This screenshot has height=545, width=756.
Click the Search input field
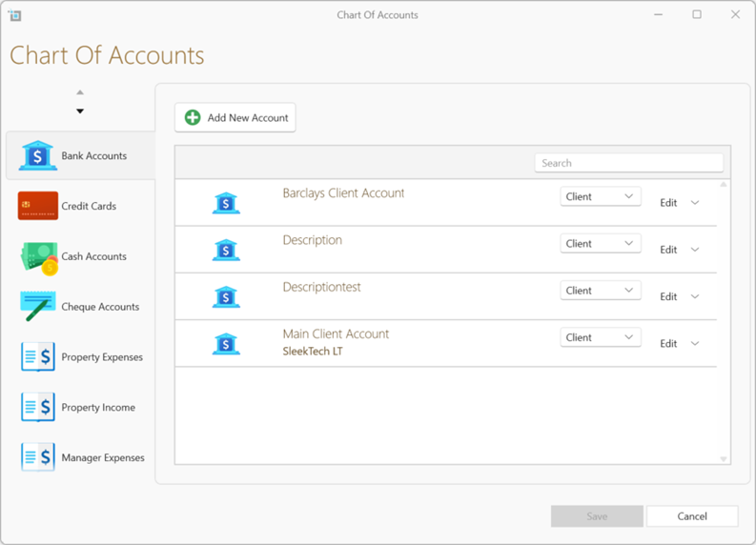628,163
